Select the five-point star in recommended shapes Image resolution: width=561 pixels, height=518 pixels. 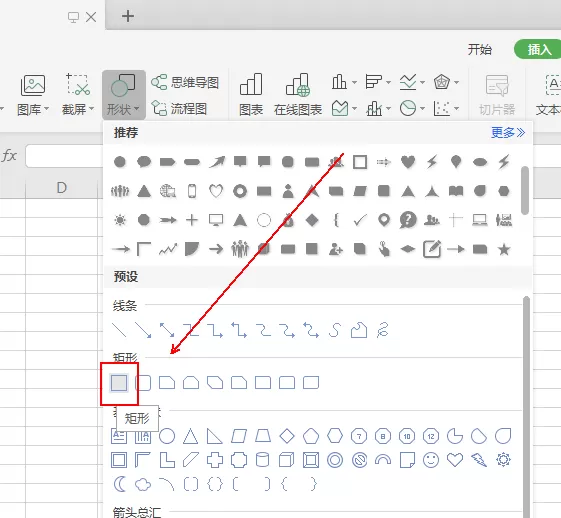coord(504,249)
